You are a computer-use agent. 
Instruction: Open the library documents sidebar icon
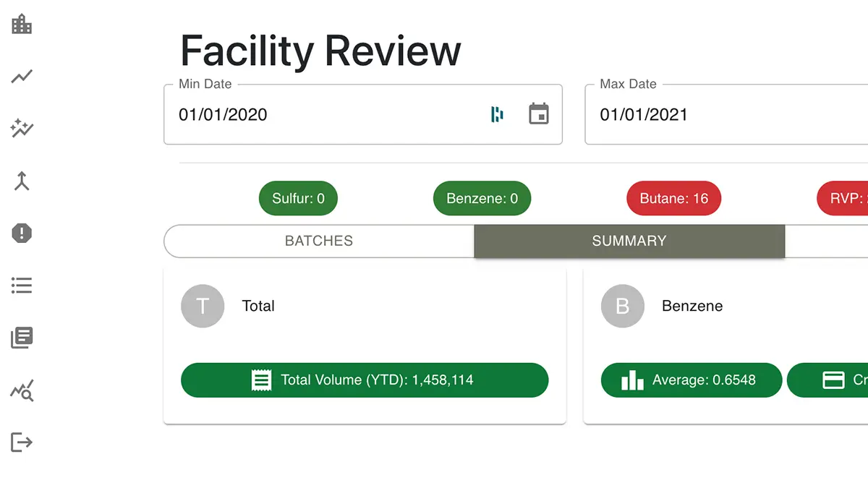(x=22, y=338)
